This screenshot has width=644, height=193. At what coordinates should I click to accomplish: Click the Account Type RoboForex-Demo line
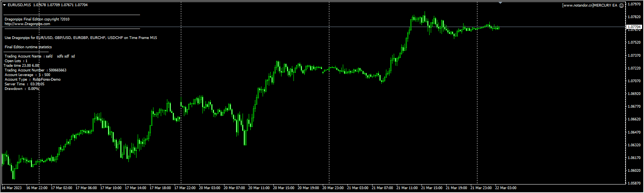(32, 80)
